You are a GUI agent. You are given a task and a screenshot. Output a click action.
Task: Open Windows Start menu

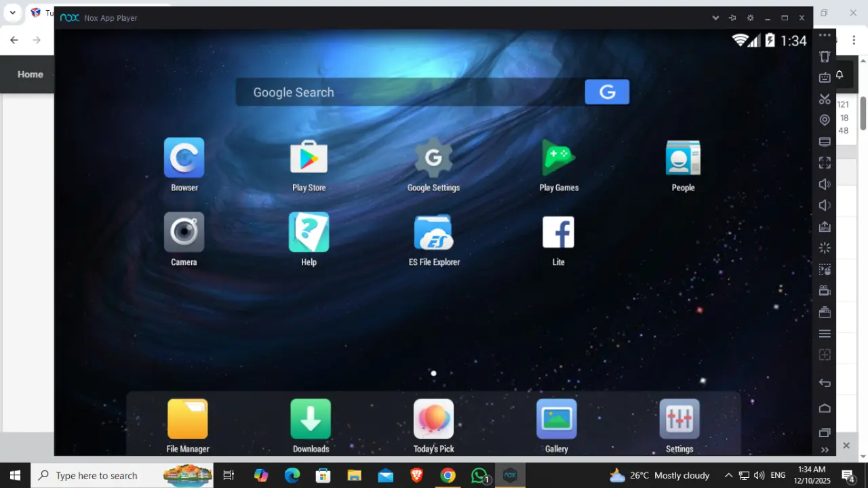click(x=15, y=475)
